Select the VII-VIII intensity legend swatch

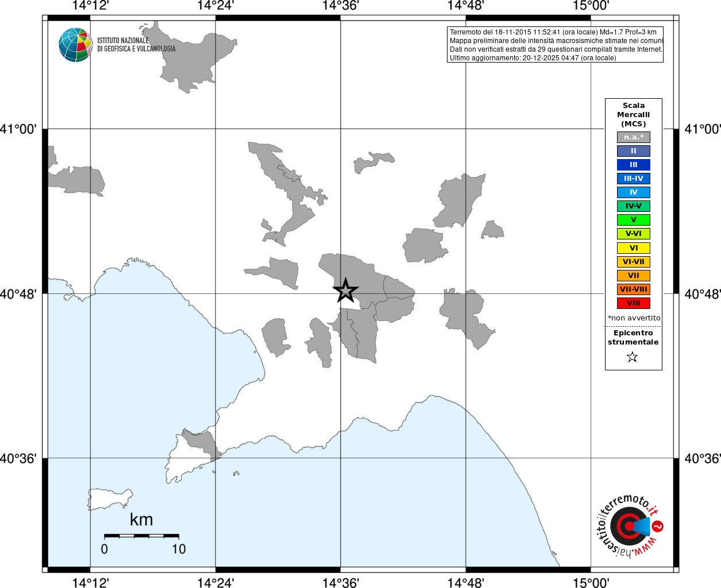click(x=634, y=289)
